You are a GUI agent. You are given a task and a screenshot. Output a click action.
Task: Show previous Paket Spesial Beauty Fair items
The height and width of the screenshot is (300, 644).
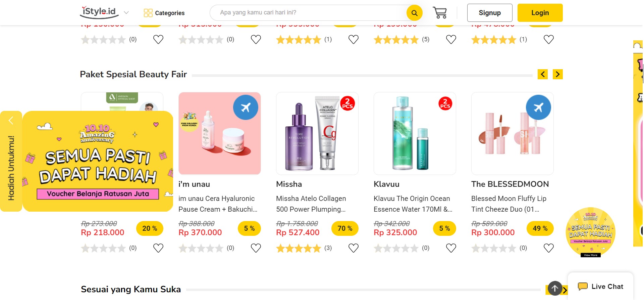(x=542, y=74)
